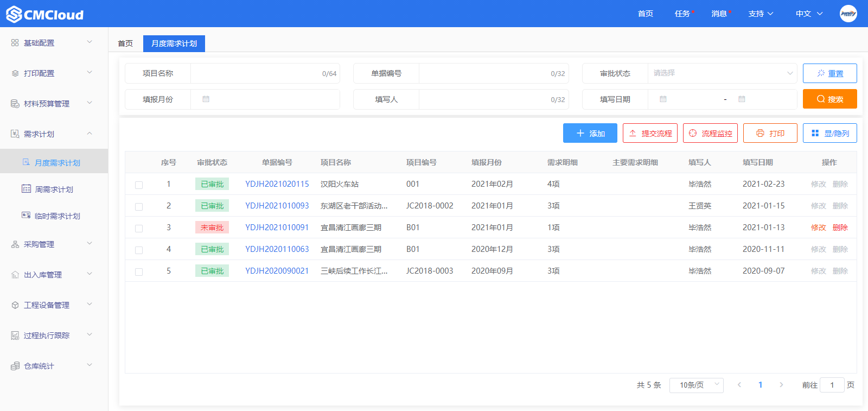Click the 采购管理 sidebar icon
Viewport: 868px width, 411px height.
(x=15, y=244)
